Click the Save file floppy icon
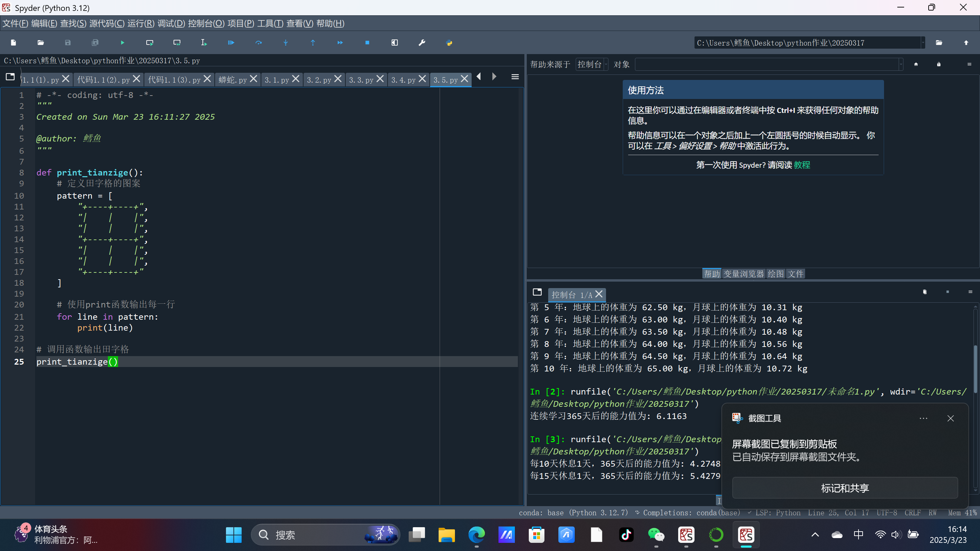Image resolution: width=980 pixels, height=551 pixels. point(68,43)
